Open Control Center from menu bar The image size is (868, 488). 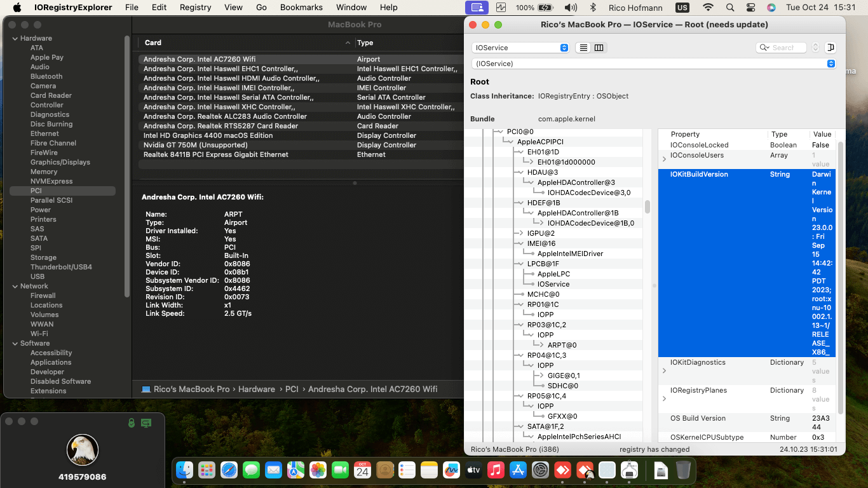[x=750, y=8]
